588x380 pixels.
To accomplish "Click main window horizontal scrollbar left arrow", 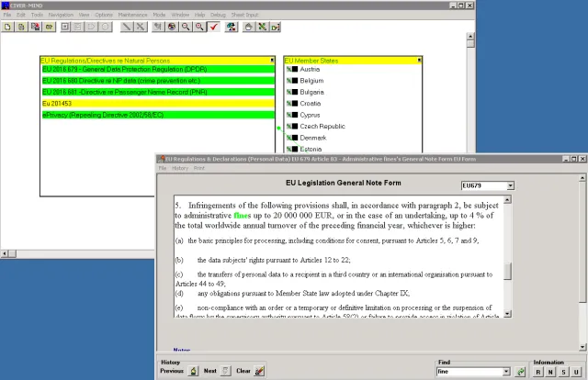I will point(4,253).
